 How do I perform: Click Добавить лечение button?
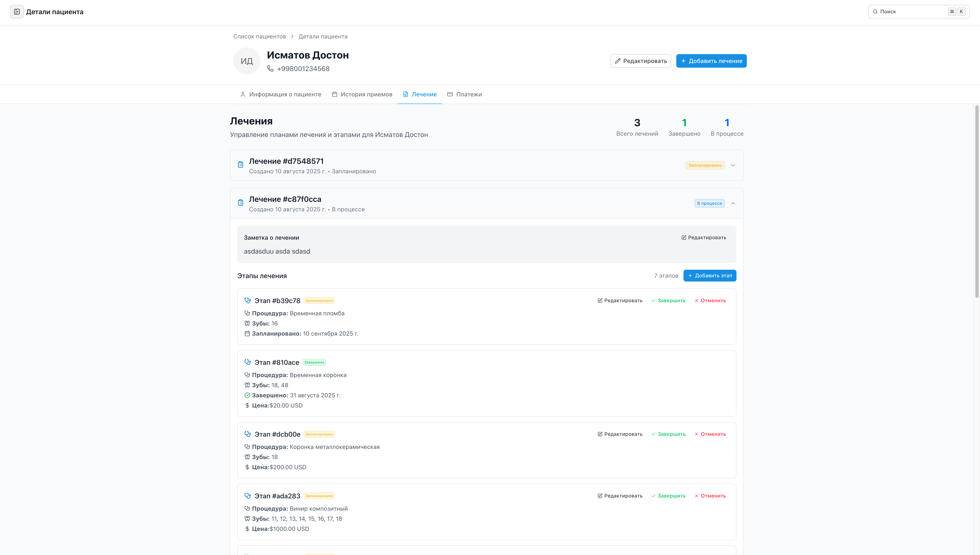(711, 61)
